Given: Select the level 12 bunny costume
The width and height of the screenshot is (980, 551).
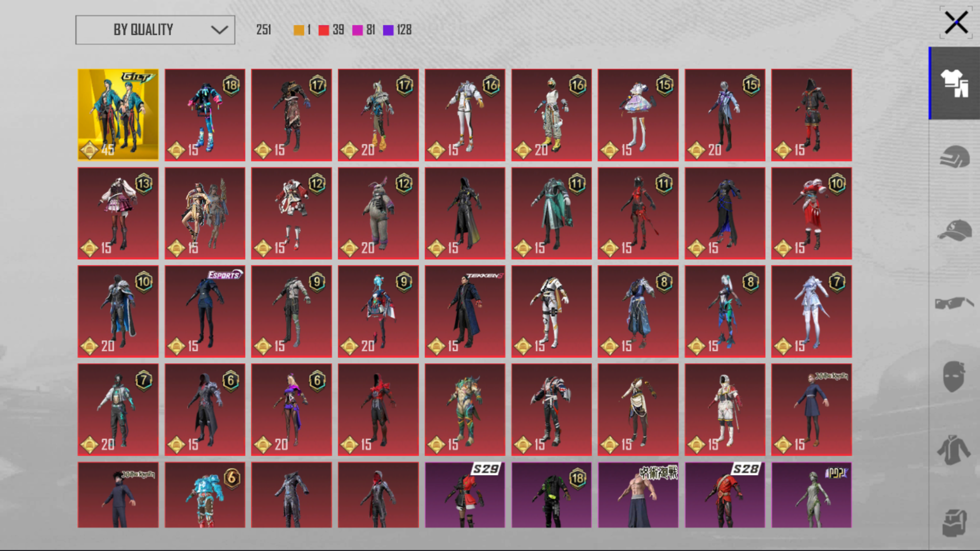Looking at the screenshot, I should (378, 213).
